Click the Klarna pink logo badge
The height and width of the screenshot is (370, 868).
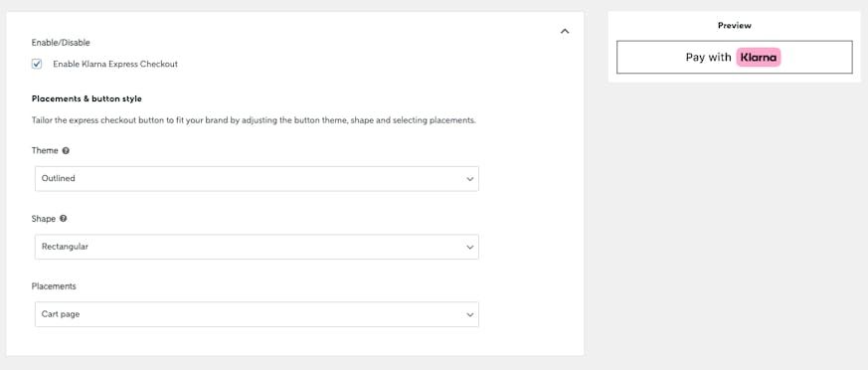pyautogui.click(x=759, y=57)
